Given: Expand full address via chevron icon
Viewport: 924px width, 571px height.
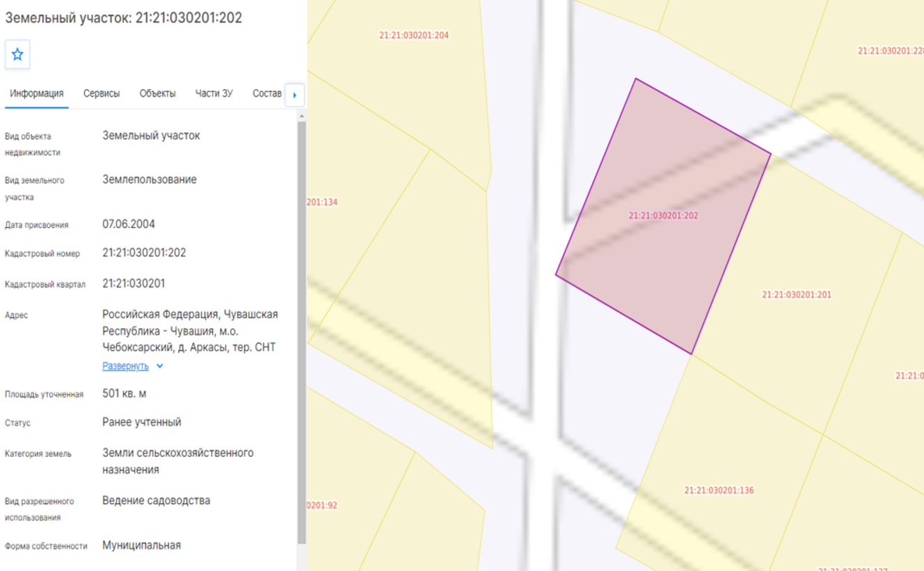Looking at the screenshot, I should click(x=160, y=366).
